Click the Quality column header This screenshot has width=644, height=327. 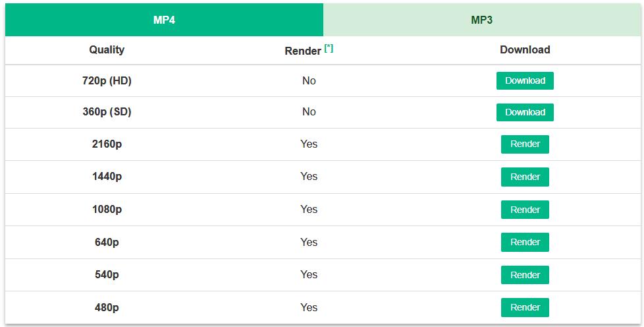[107, 49]
